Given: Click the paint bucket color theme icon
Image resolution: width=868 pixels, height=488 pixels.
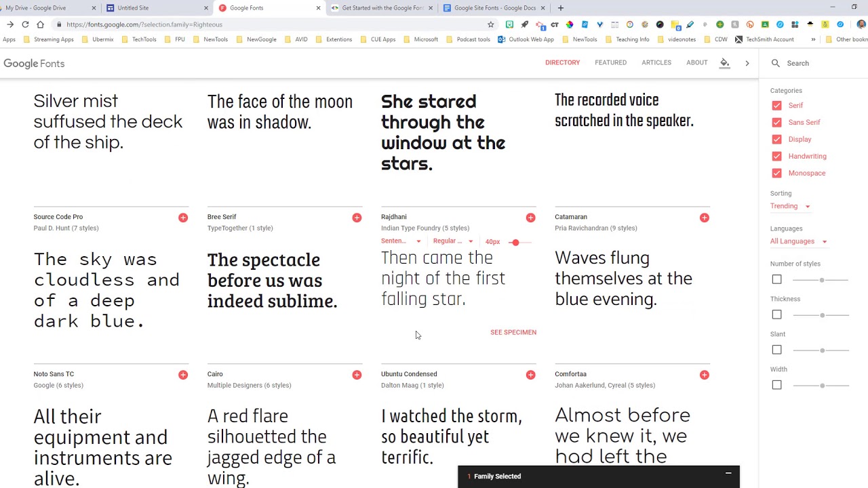Looking at the screenshot, I should pos(724,63).
